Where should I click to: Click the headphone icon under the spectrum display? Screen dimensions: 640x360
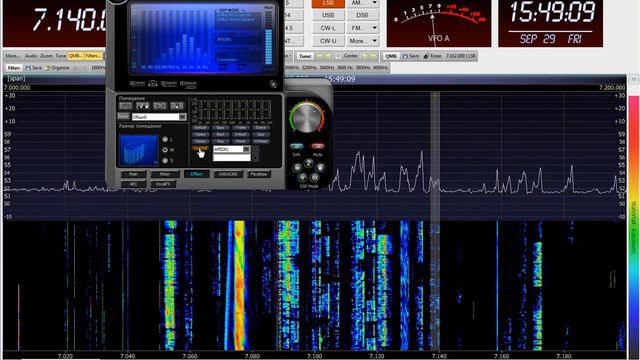[153, 84]
